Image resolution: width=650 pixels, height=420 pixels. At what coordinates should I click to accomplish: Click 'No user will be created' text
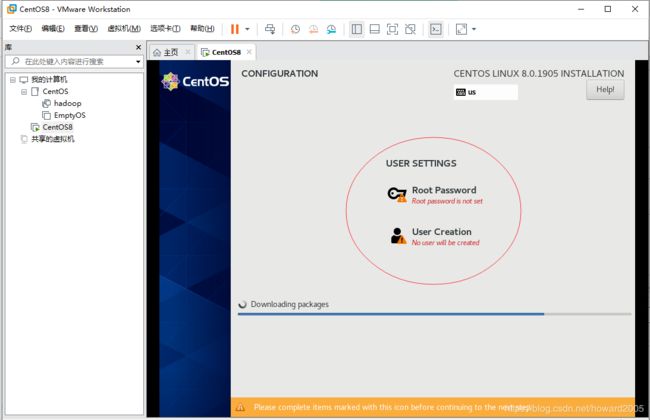point(446,243)
